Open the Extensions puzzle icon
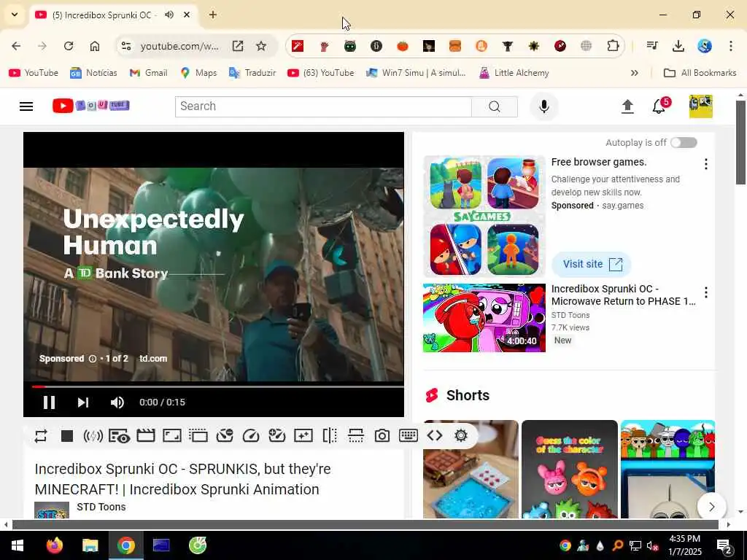This screenshot has height=560, width=747. pos(613,46)
